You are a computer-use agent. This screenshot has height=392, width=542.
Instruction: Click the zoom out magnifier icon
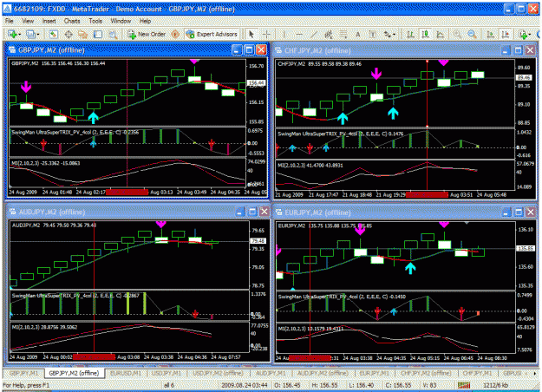point(472,34)
